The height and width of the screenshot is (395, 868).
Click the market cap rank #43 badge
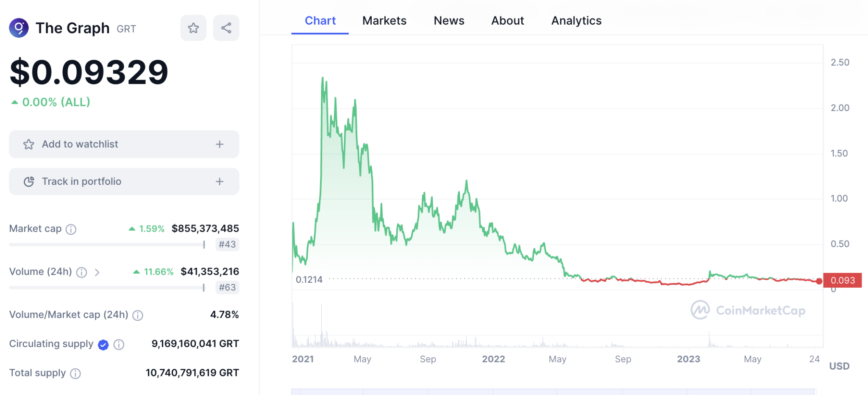pyautogui.click(x=227, y=245)
